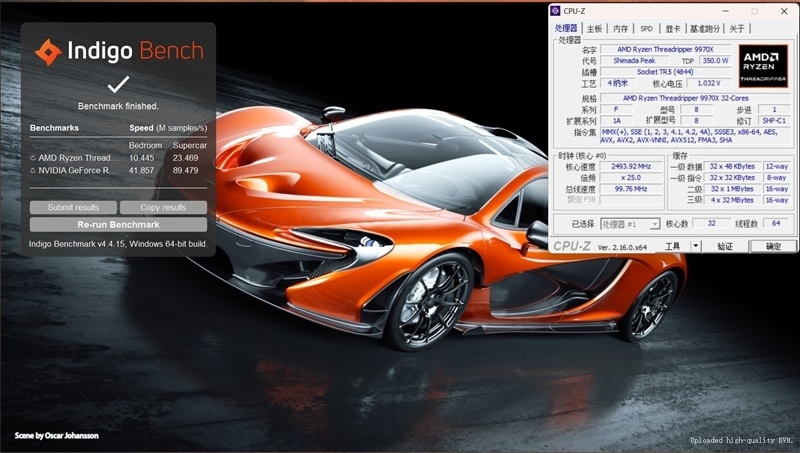This screenshot has width=800, height=453.
Task: Click the AMD Ryzen Threadripper logo badge
Action: tap(763, 66)
